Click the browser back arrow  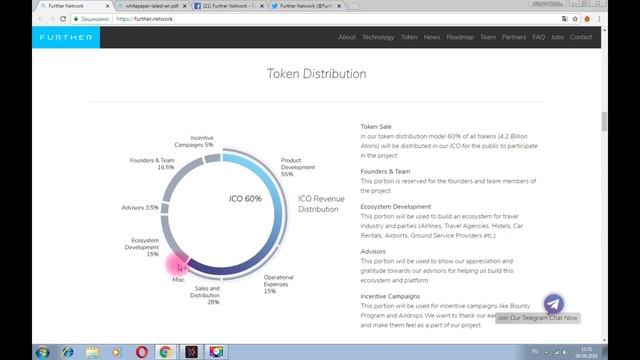click(x=40, y=19)
